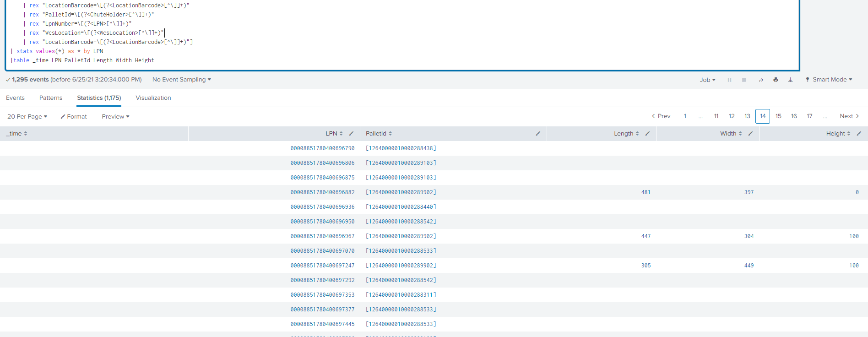Jump to results page 15
This screenshot has height=337, width=868.
[x=778, y=116]
